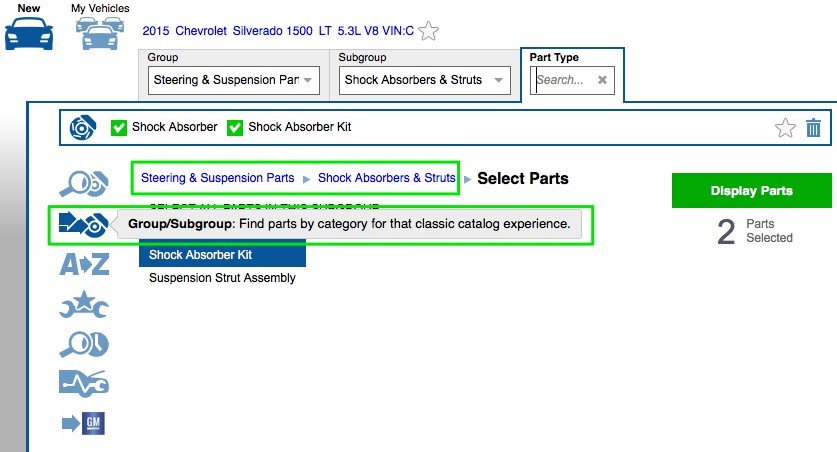Image resolution: width=837 pixels, height=452 pixels.
Task: Click the Display Parts button
Action: [x=751, y=191]
